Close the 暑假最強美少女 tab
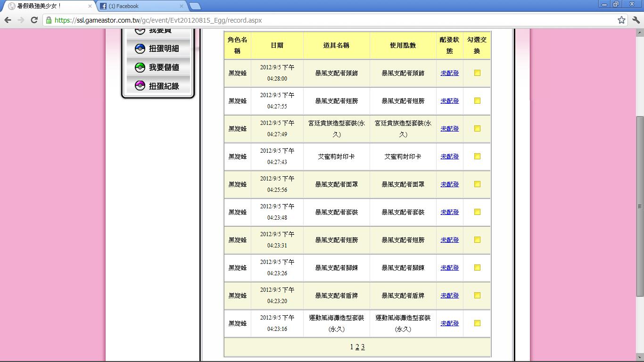Viewport: 644px width, 362px height. point(90,6)
